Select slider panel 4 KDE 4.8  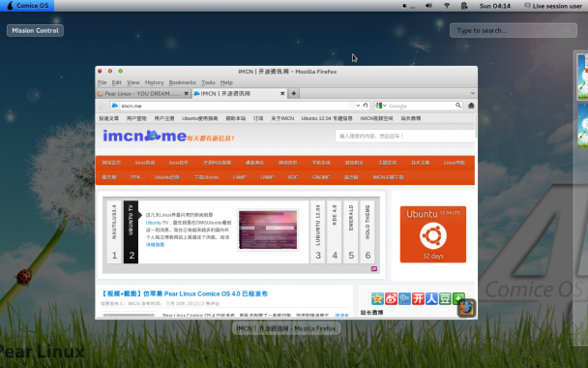[335, 232]
